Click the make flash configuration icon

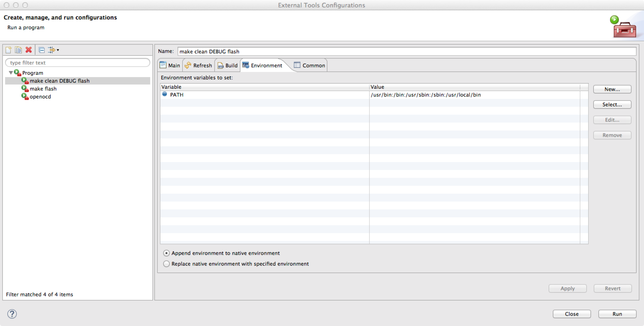(x=25, y=88)
